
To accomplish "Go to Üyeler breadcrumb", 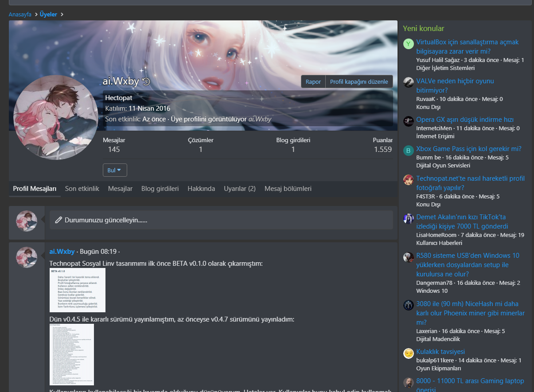I will point(48,14).
